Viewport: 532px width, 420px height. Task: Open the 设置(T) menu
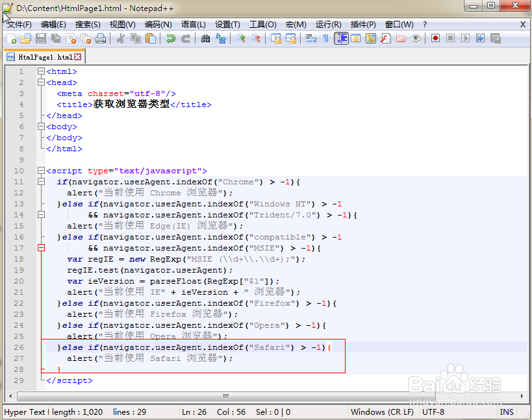227,25
